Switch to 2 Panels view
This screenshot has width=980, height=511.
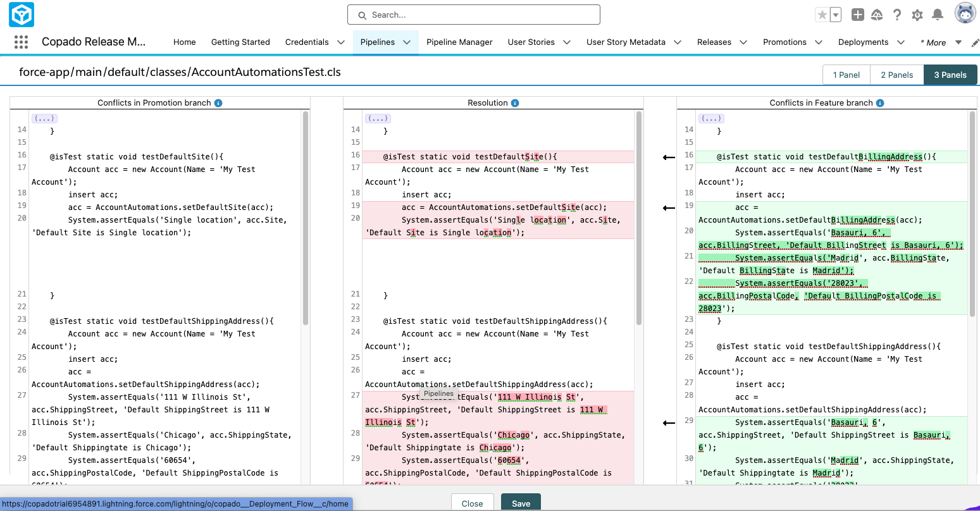click(x=896, y=75)
